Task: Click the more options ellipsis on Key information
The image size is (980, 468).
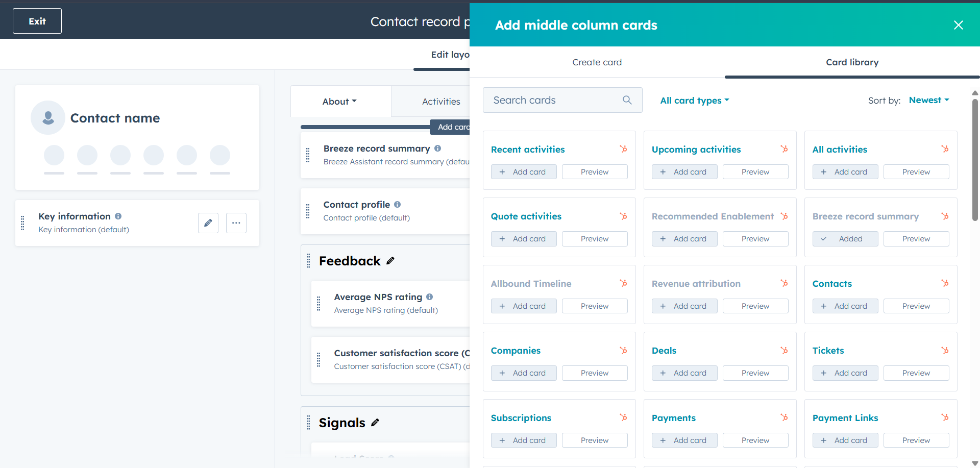Action: point(236,223)
